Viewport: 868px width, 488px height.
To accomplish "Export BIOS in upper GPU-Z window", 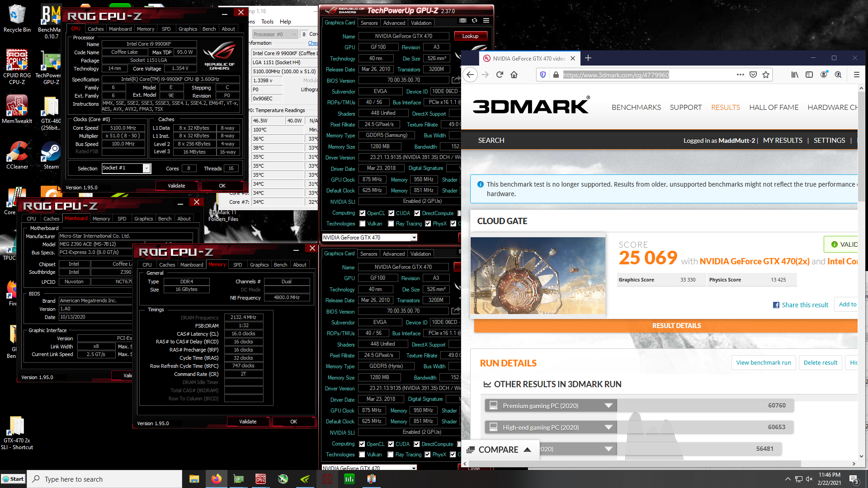I will 456,80.
